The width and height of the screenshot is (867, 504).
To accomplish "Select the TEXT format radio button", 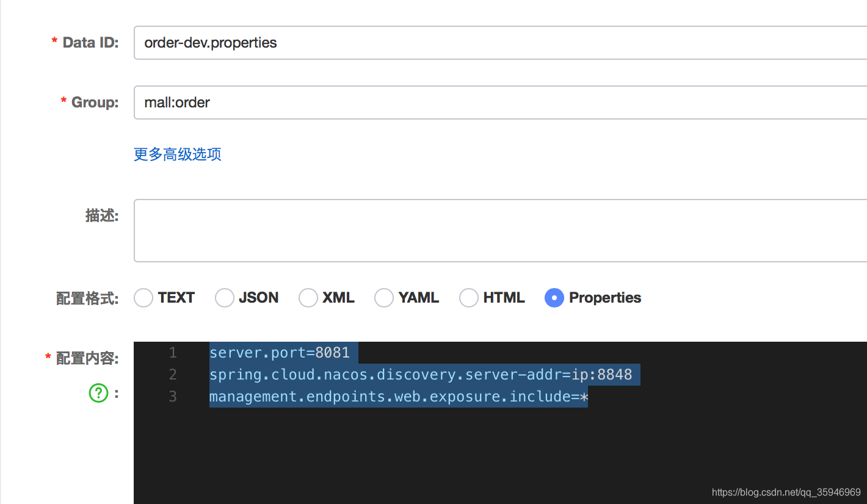I will [x=143, y=298].
